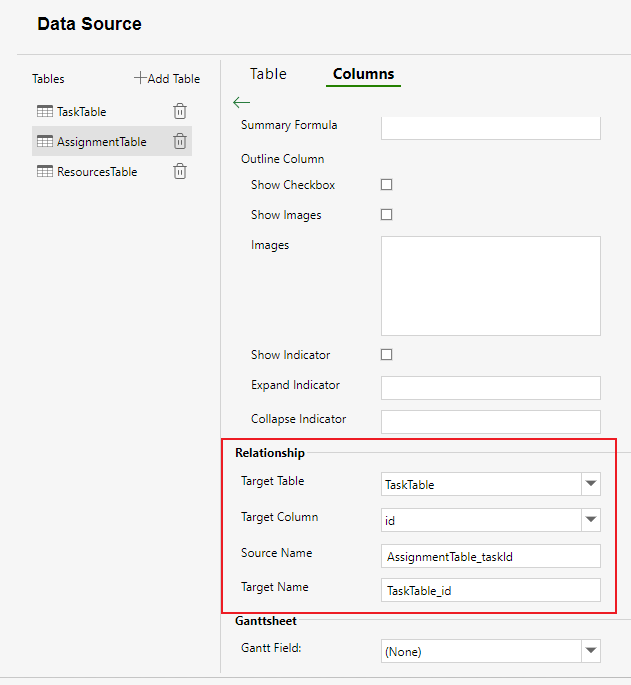Click the Ganttsheet section heading
This screenshot has height=685, width=631.
point(266,621)
